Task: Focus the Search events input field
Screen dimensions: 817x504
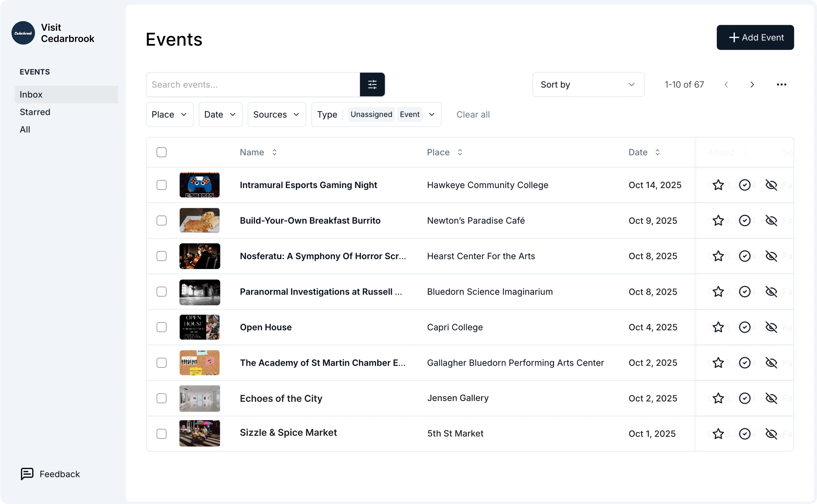Action: click(253, 85)
